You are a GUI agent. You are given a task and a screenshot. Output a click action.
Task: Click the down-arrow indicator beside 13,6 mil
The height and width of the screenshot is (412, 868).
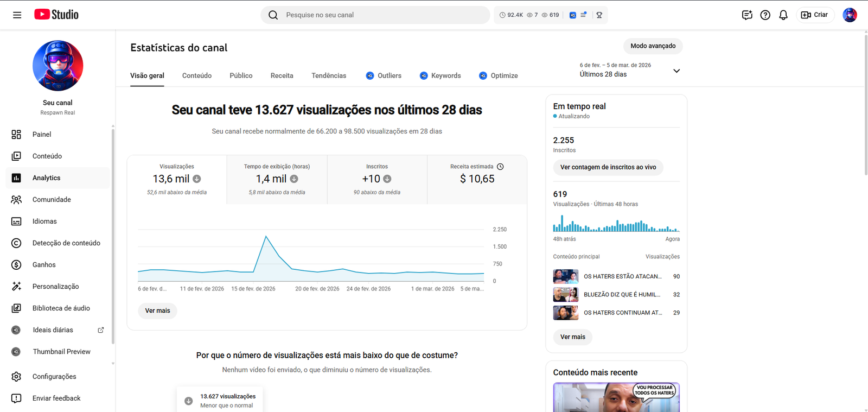197,179
